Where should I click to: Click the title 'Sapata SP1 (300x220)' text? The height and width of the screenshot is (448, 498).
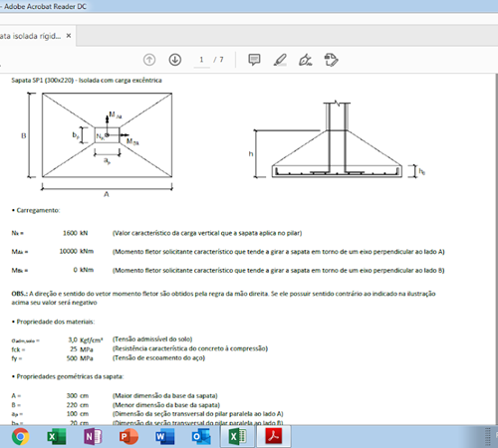pos(43,81)
